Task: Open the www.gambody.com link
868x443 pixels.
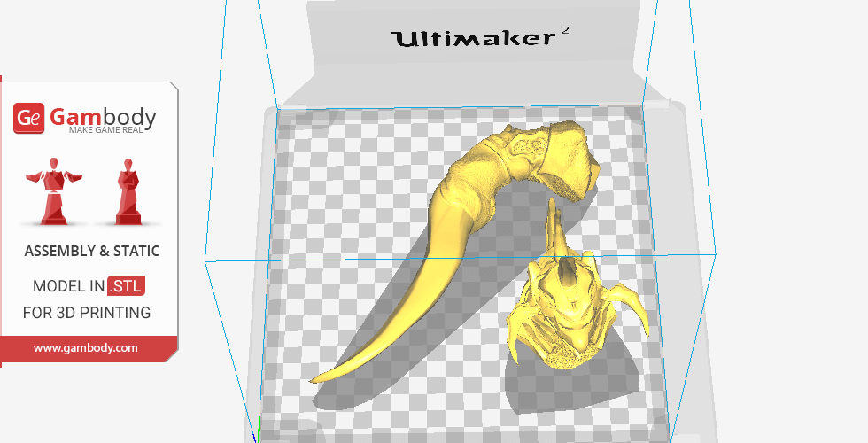Action: coord(86,348)
